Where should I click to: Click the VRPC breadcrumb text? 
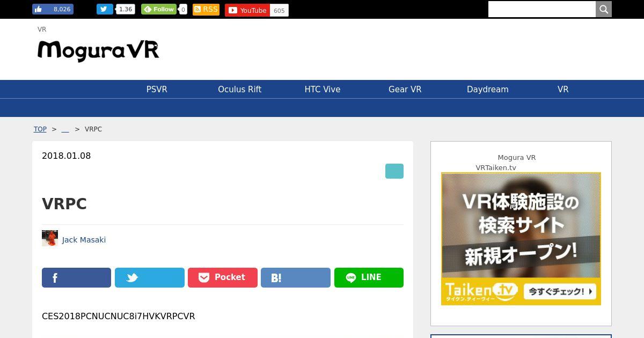pyautogui.click(x=93, y=129)
